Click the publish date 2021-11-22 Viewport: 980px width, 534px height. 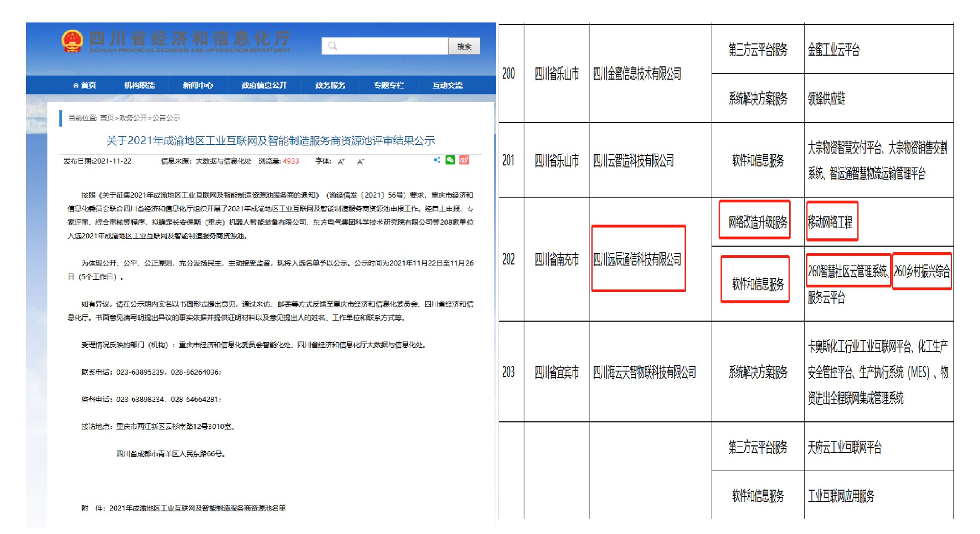tap(112, 161)
